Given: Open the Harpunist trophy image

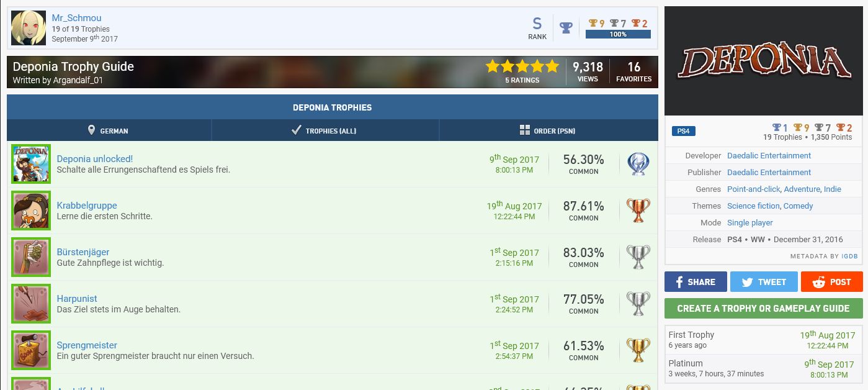Looking at the screenshot, I should pos(31,304).
